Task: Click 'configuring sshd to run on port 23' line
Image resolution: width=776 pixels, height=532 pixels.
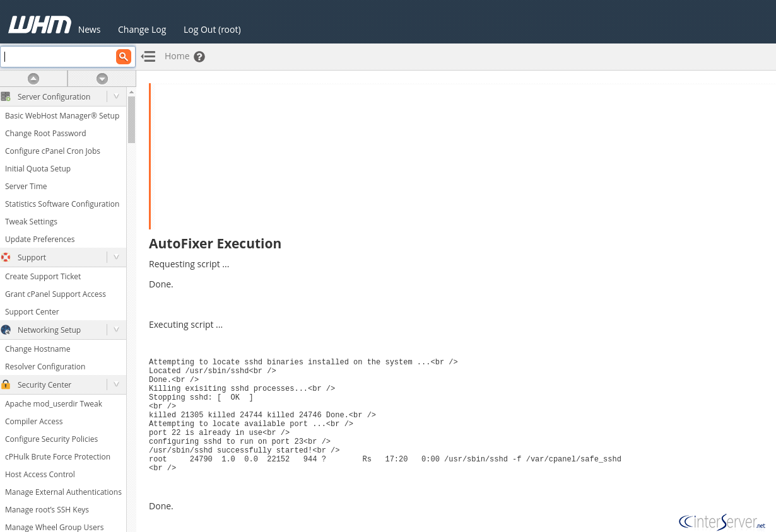Action: [x=240, y=441]
